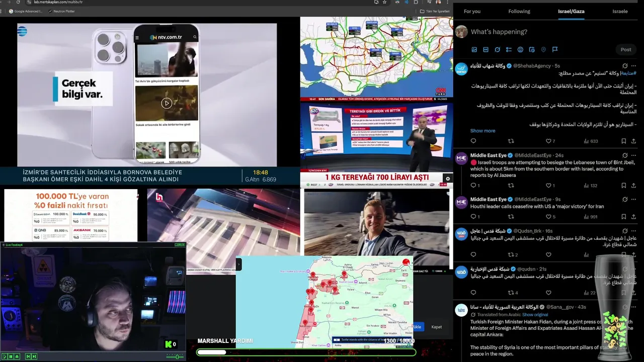Viewport: 644px width, 362px height.
Task: Click Show original on Sana_gov post
Action: [535, 315]
